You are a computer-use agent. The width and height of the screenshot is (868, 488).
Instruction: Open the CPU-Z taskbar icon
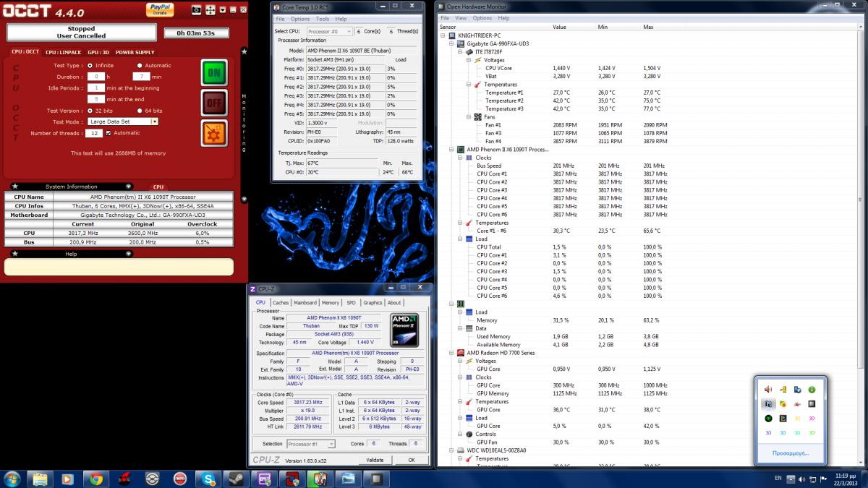(x=265, y=478)
